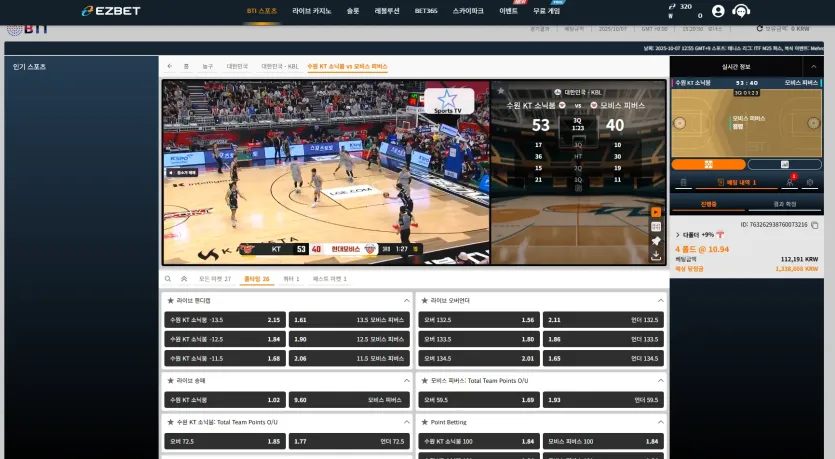Click the markets search magnifier icon
The height and width of the screenshot is (459, 835).
click(x=168, y=279)
